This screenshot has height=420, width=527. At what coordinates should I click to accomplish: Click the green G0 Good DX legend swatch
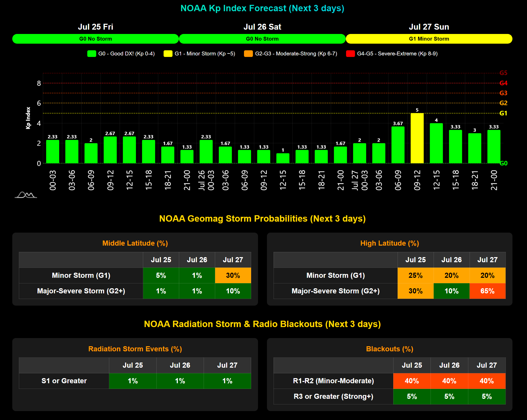click(92, 54)
